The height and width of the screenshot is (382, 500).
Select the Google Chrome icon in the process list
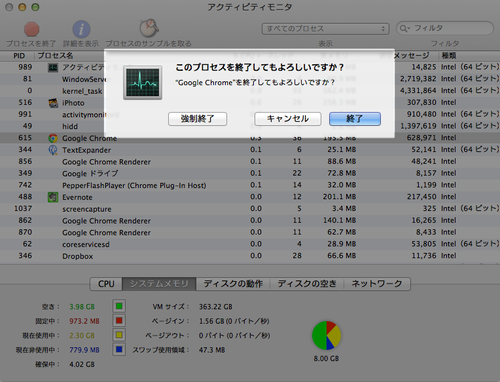pyautogui.click(x=53, y=138)
